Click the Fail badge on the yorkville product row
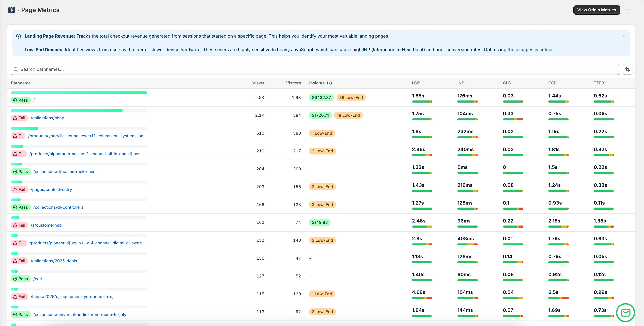The width and height of the screenshot is (644, 326). pos(18,136)
